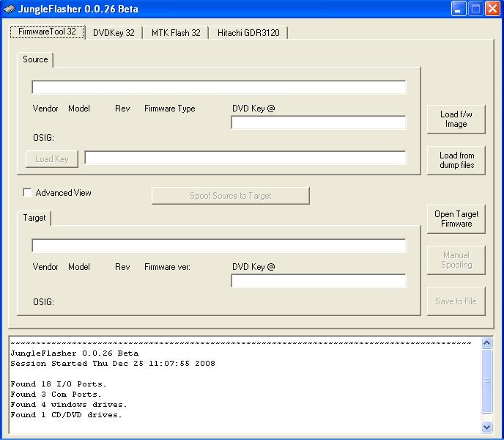Click the log scrollbar down arrow
Screen dimensions: 504x440
(486, 427)
